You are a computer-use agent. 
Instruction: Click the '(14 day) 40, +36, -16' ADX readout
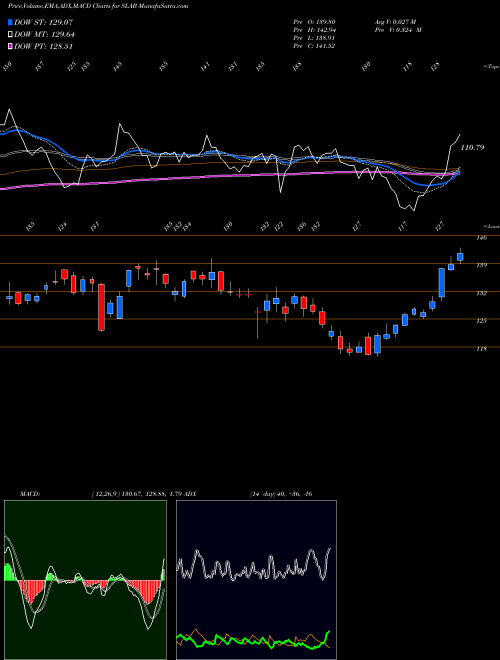click(x=280, y=494)
